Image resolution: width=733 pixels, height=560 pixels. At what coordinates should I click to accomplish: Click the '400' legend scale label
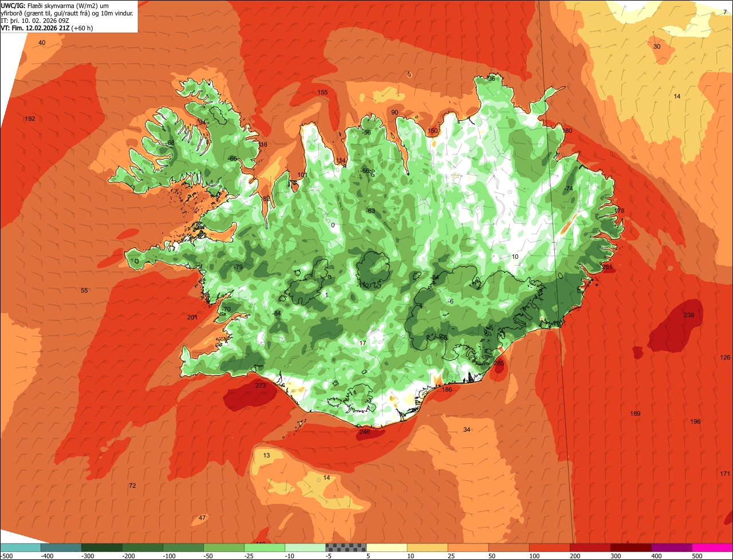[x=657, y=555]
